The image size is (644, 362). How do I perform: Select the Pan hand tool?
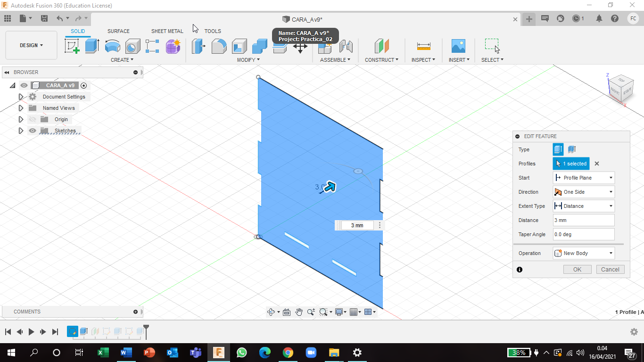pos(299,312)
